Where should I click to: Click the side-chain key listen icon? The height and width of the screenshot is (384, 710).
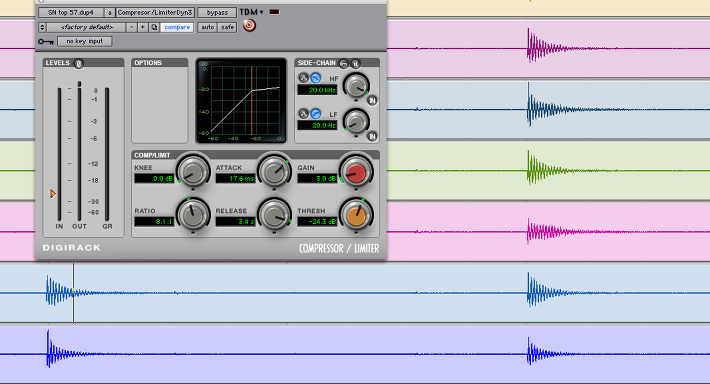[355, 64]
